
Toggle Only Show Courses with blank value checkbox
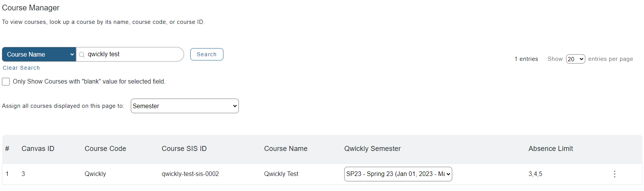click(x=6, y=82)
